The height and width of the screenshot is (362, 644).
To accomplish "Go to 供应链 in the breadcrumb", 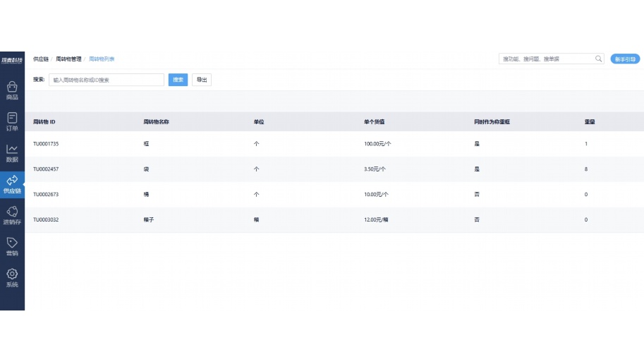I will (x=41, y=59).
